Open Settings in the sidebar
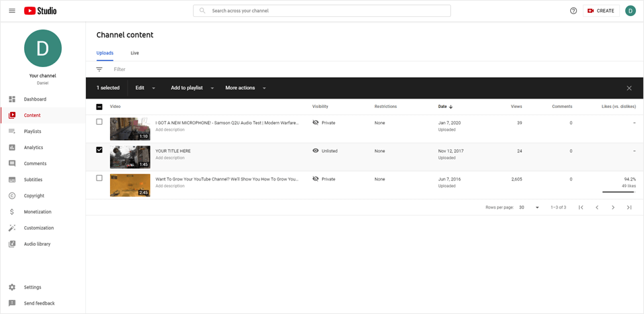The image size is (644, 314). 43,287
